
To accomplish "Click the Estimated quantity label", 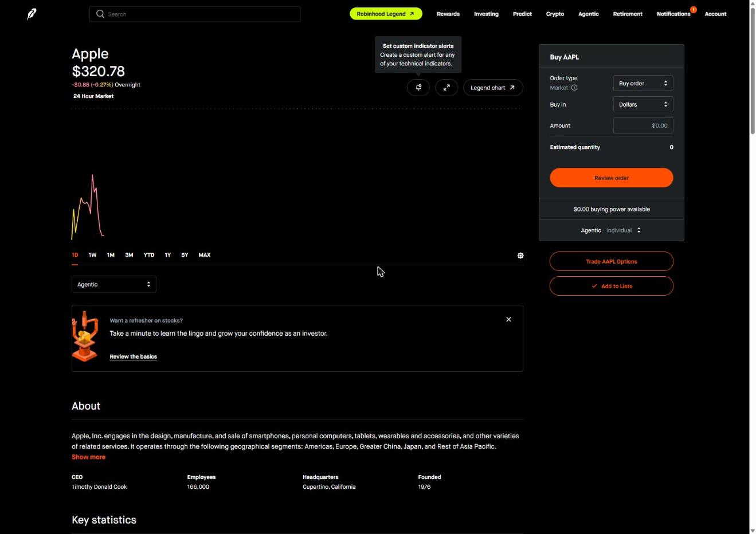I will (575, 147).
